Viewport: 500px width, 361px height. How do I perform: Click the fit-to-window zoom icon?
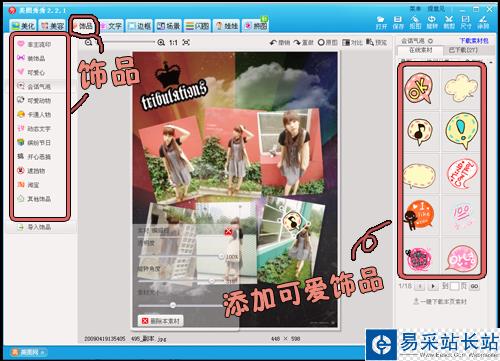pyautogui.click(x=186, y=42)
